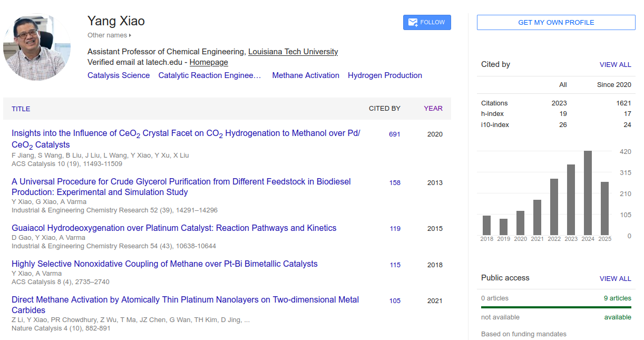The image size is (644, 340).
Task: Click the 2023 citation bar in chart
Action: 571,200
